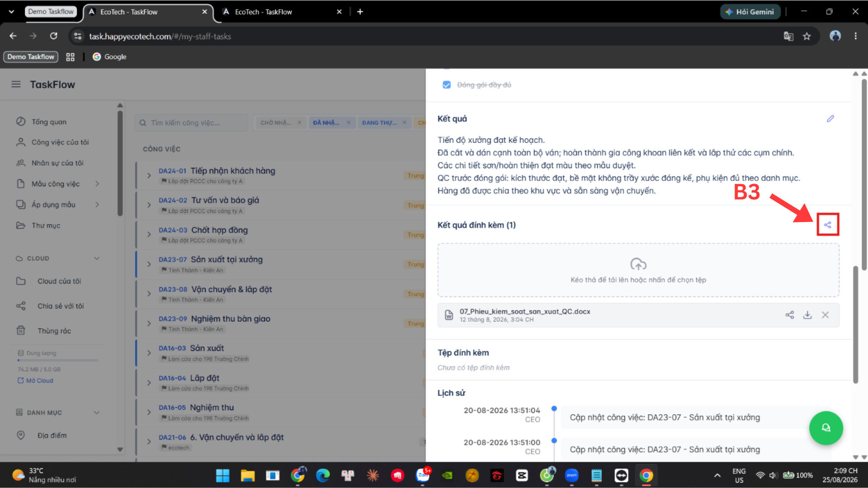Click the Demo Taskflow bookmark button
Screen dimensions: 868x488
(31, 57)
